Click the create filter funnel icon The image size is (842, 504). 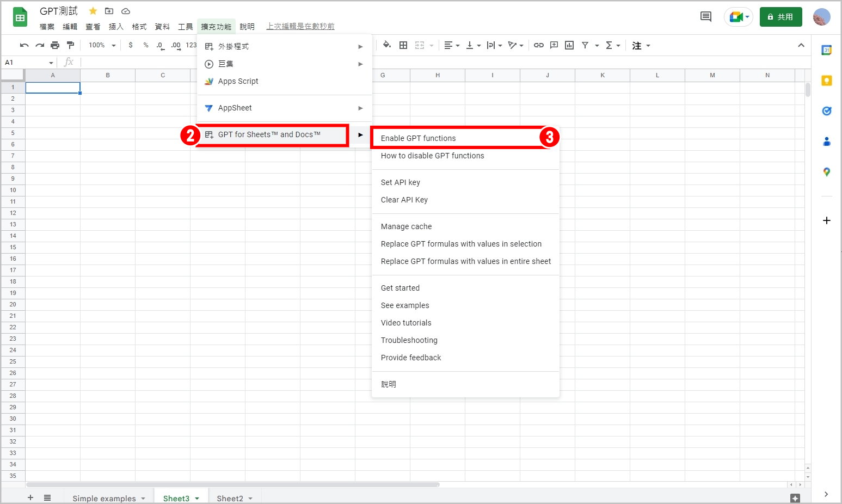[x=585, y=45]
